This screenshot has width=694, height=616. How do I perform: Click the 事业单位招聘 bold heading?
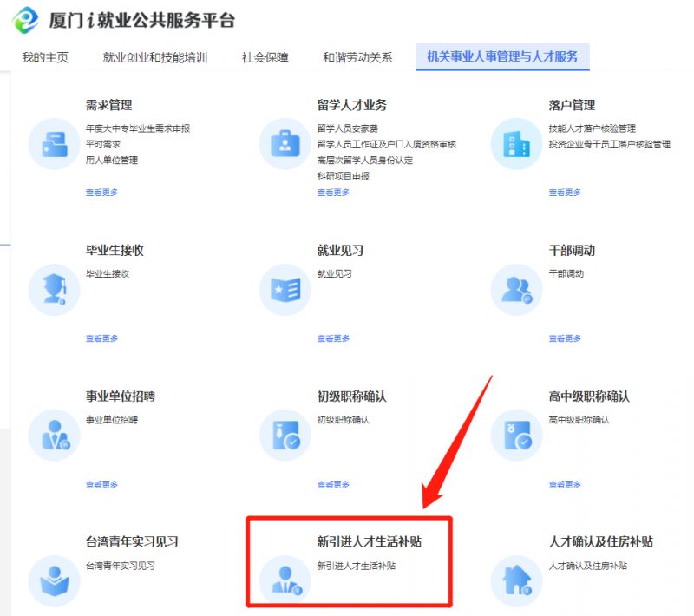[121, 396]
